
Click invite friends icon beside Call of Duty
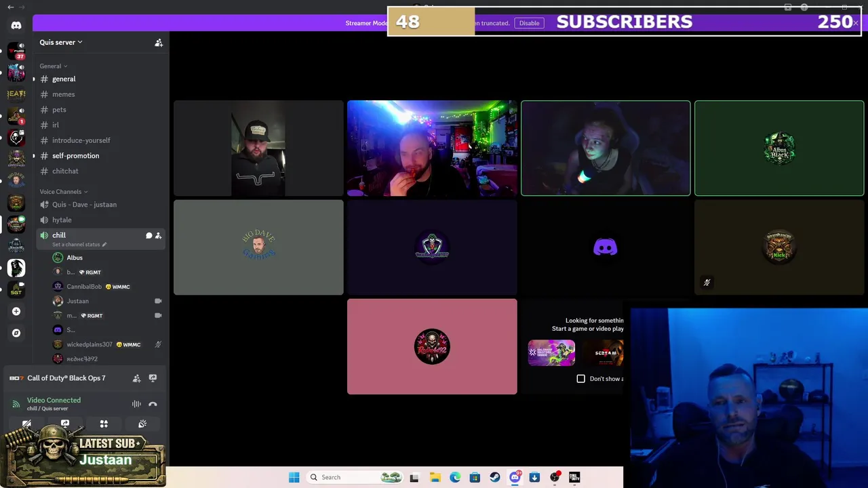click(x=136, y=378)
